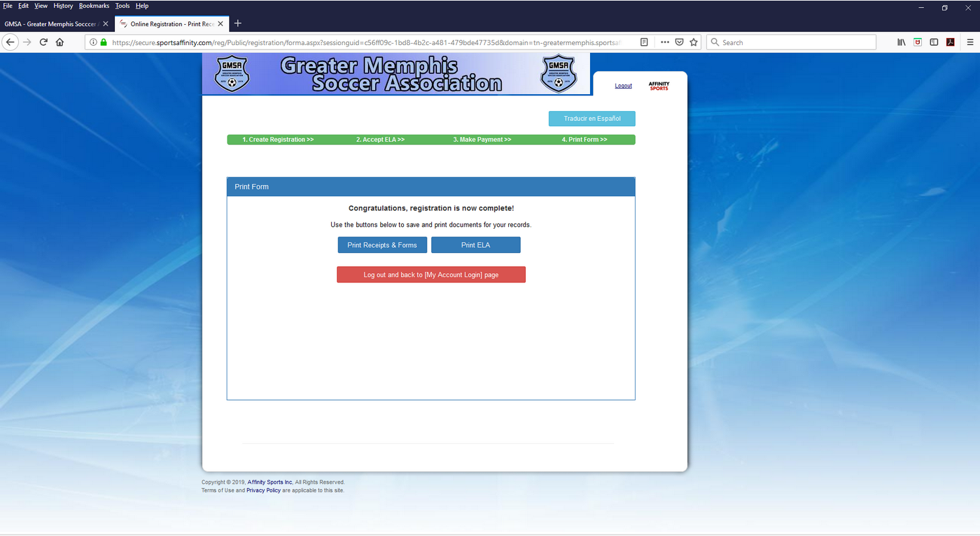Image resolution: width=980 pixels, height=536 pixels.
Task: Open the Reader View icon in address bar
Action: [x=644, y=42]
